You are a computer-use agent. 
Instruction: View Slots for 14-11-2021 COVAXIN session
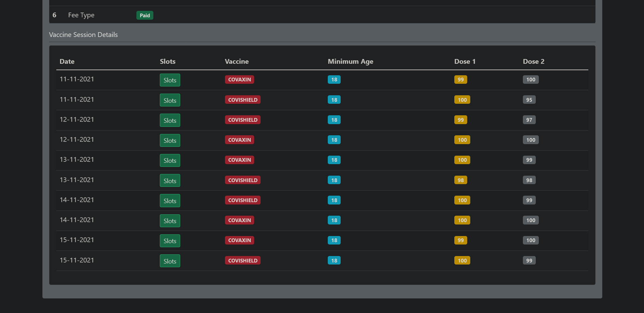(170, 221)
